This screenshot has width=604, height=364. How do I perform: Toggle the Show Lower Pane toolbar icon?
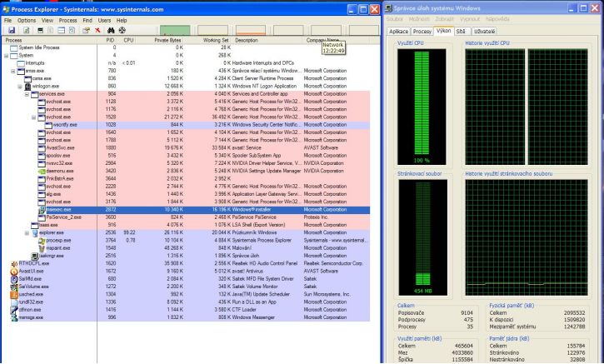click(62, 31)
